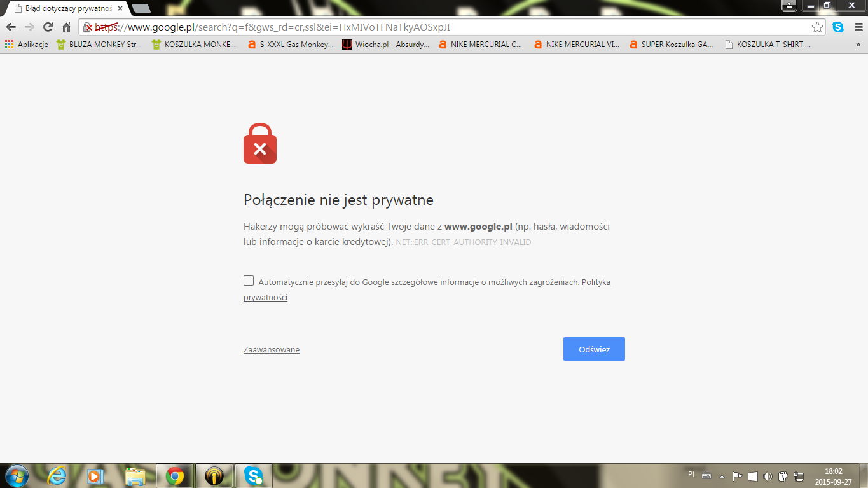Expand the Zaawansowane advanced details
868x488 pixels.
pos(272,349)
